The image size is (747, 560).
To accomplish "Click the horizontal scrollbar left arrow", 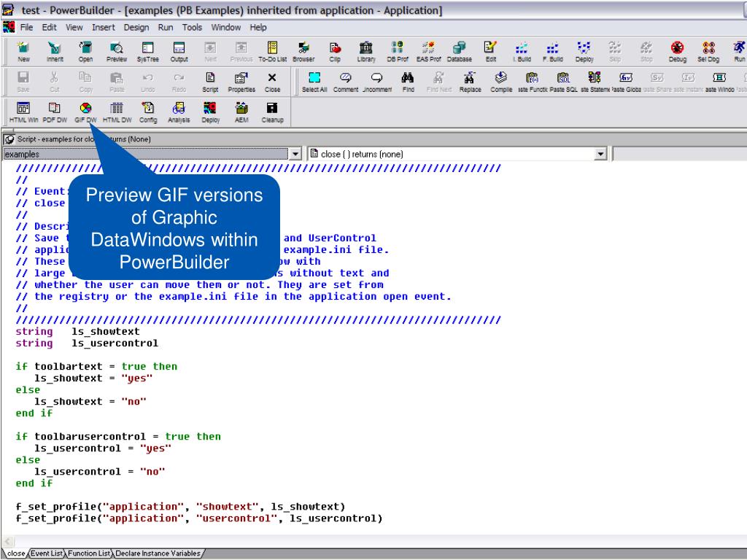I will coord(7,542).
